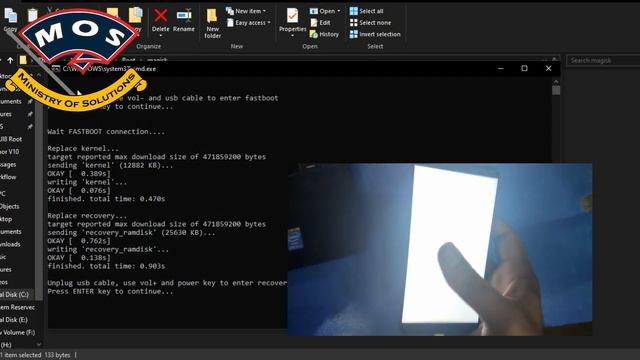This screenshot has height=360, width=640.
Task: Select System Reserved drive in sidebar
Action: [17, 307]
